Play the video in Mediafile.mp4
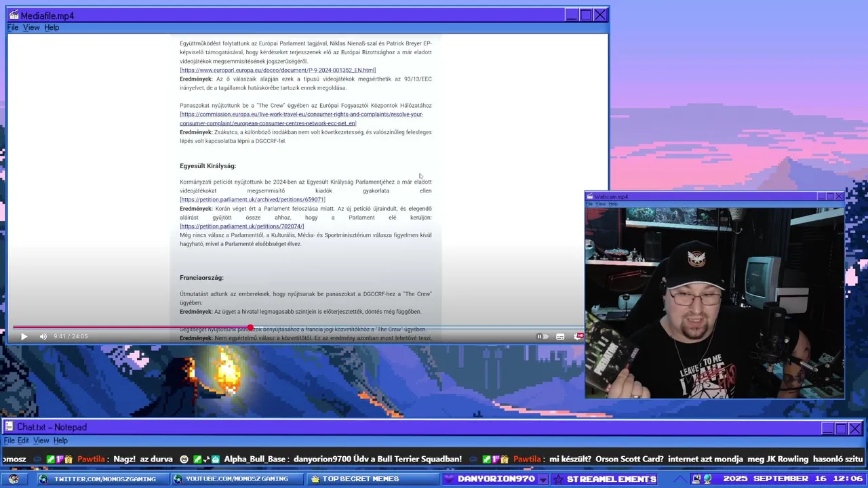868x488 pixels. pos(24,336)
